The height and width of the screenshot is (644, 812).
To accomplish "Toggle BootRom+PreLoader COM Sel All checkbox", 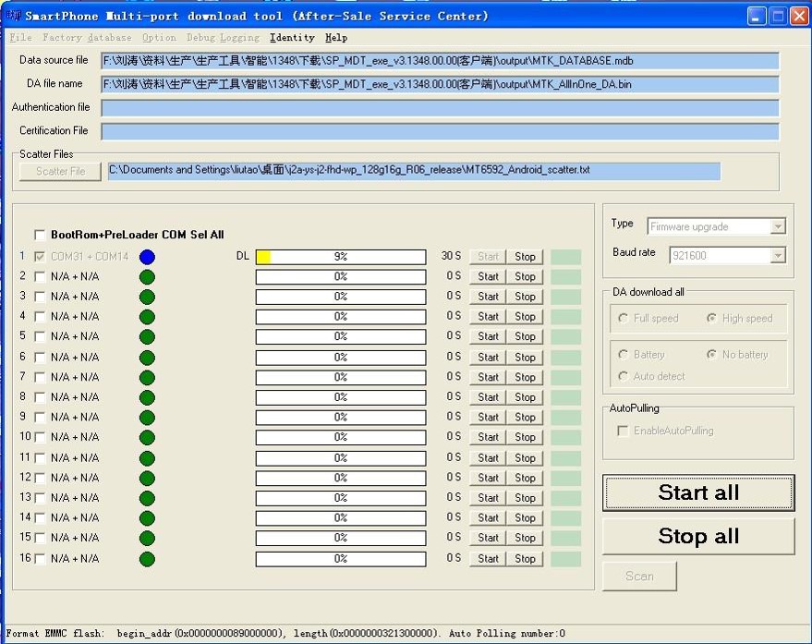I will click(40, 235).
